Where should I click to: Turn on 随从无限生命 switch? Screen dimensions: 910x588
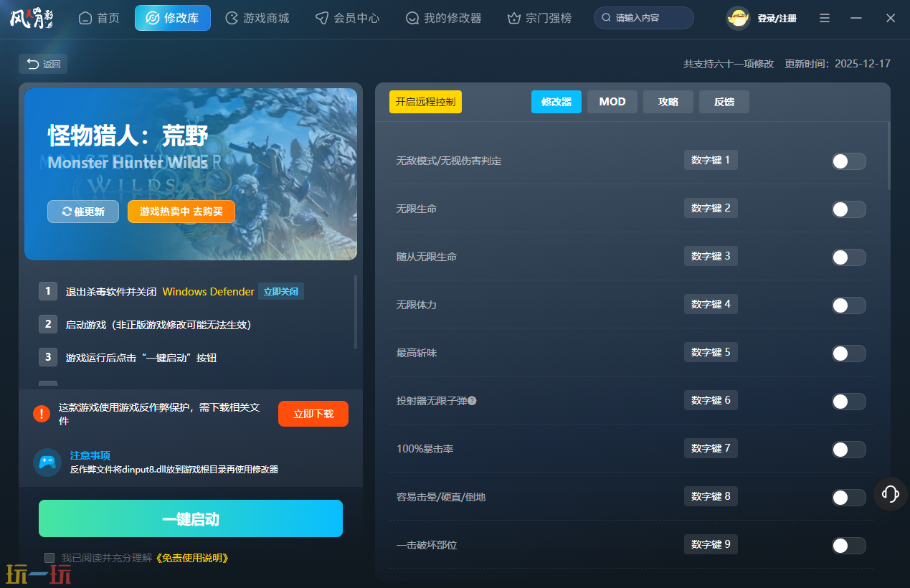(848, 257)
